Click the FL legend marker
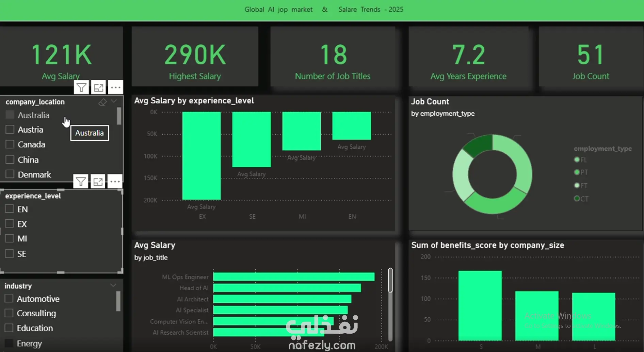This screenshot has width=644, height=352. pos(577,160)
